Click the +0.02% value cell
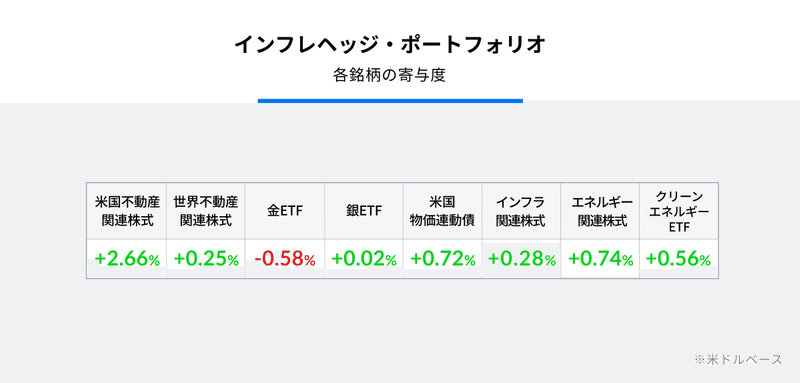Viewport: 800px width, 383px height. (364, 259)
